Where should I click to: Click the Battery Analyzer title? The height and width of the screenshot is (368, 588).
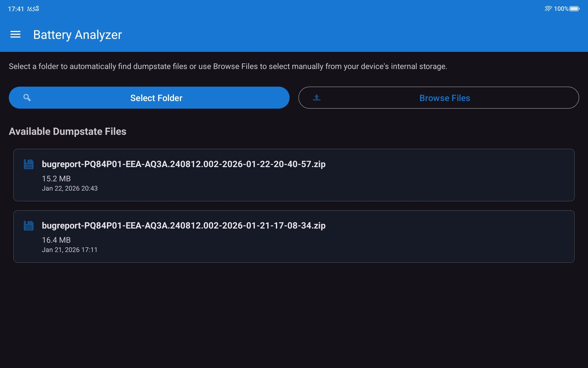point(77,35)
